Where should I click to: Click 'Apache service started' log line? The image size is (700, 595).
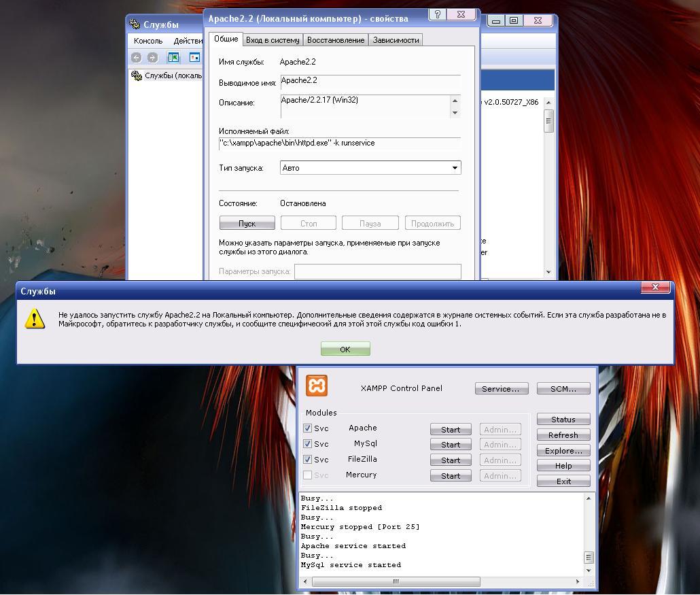(353, 546)
